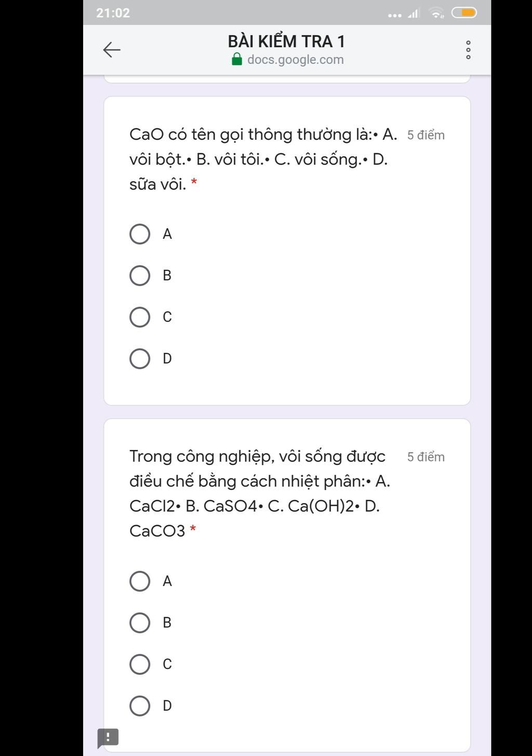Choose option D for the vôi sống question
This screenshot has width=532, height=756.
point(140,706)
